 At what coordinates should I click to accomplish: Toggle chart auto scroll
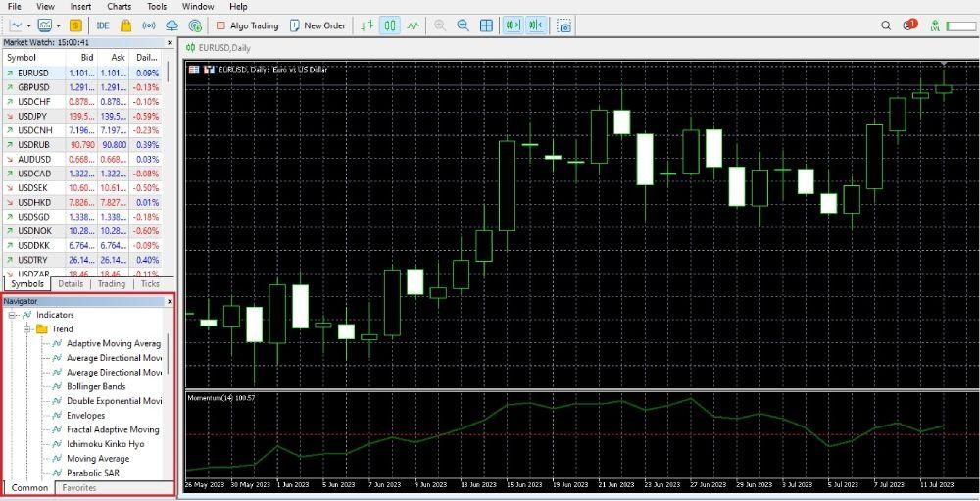(x=514, y=25)
